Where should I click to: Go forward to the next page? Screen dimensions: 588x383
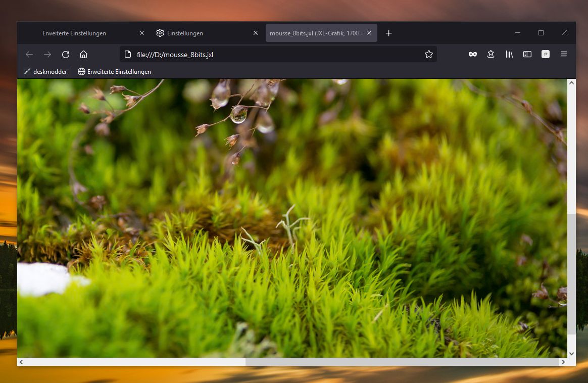tap(47, 55)
